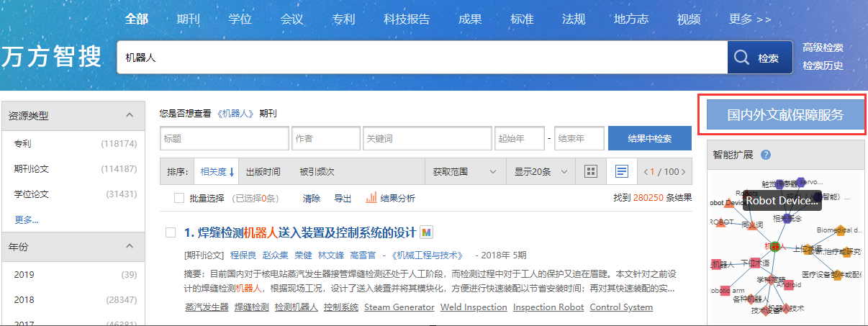Switch to grid view layout
Screen dimensions: 868x326
tap(591, 172)
